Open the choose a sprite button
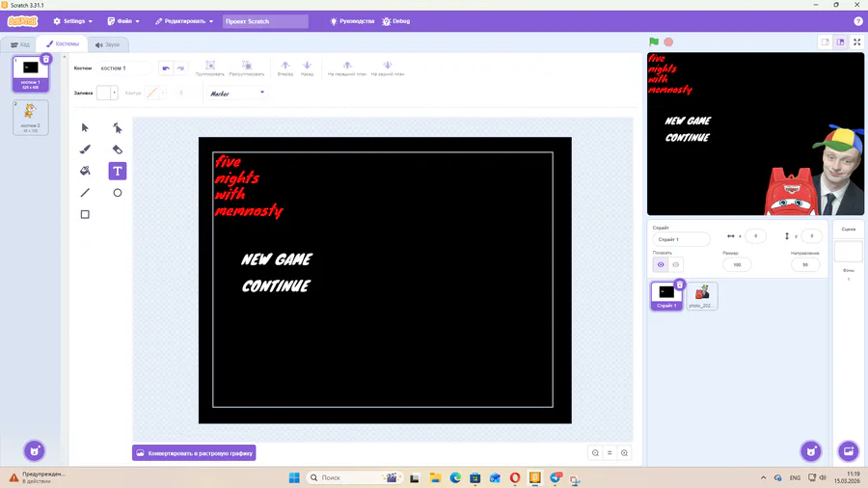 [811, 451]
